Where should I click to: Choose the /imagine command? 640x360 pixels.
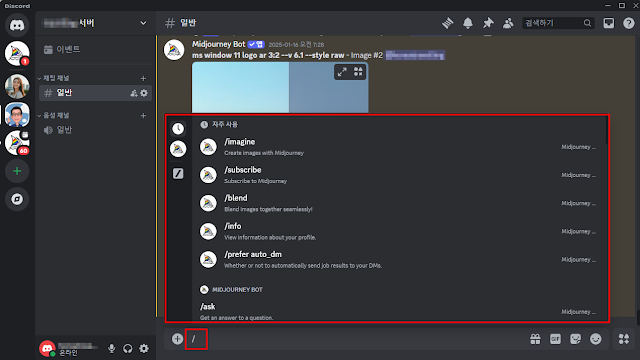pyautogui.click(x=399, y=147)
